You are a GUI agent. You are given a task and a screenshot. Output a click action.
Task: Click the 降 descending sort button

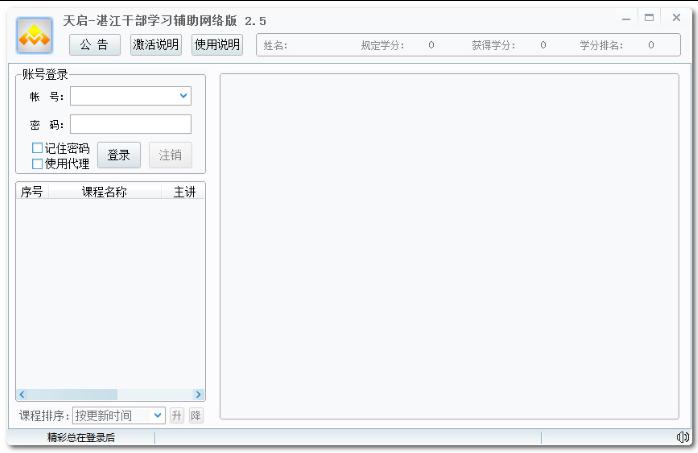click(196, 415)
